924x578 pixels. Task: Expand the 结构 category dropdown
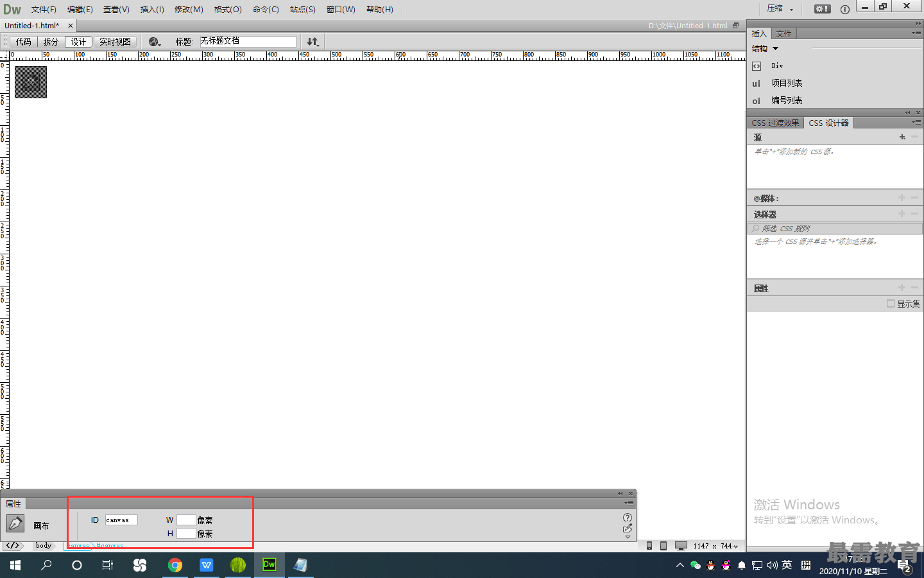(765, 49)
